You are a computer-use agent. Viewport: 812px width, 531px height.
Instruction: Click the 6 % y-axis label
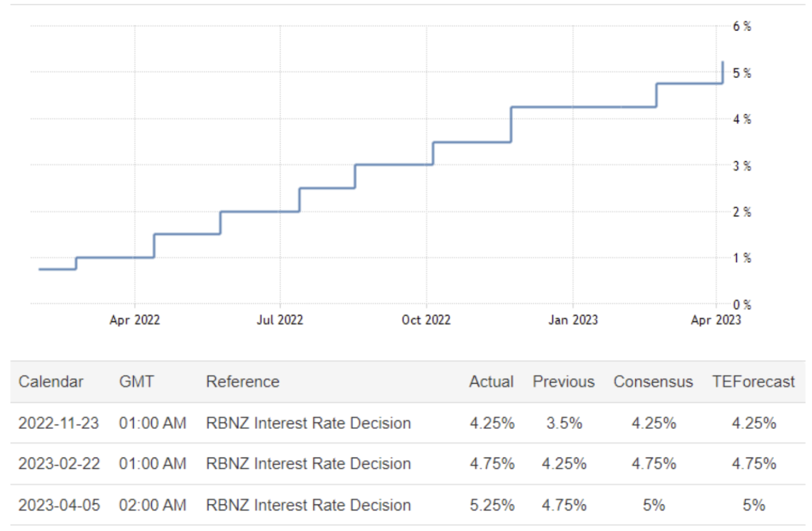pyautogui.click(x=742, y=26)
